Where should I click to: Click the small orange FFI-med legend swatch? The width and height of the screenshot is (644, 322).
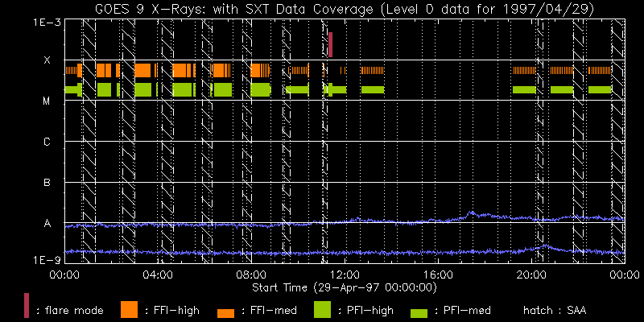226,312
